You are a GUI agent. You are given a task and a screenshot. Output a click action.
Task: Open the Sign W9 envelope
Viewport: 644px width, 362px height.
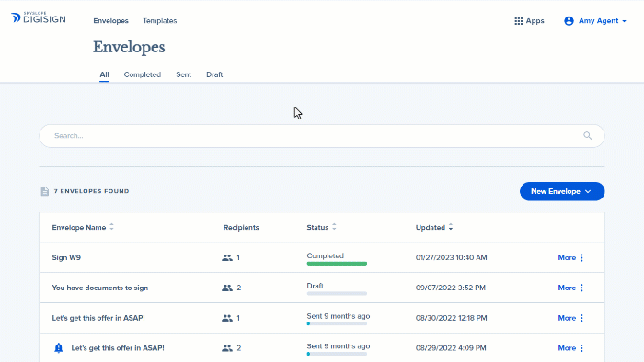click(x=66, y=258)
